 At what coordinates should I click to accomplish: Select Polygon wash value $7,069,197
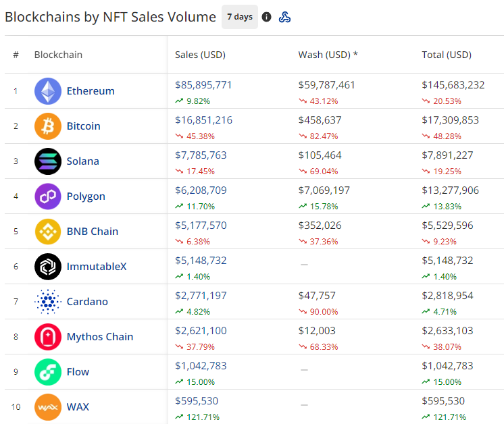pyautogui.click(x=324, y=190)
